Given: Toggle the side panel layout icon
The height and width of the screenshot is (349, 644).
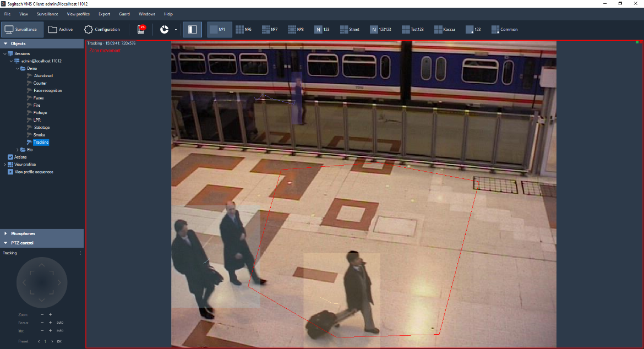Looking at the screenshot, I should click(x=193, y=30).
